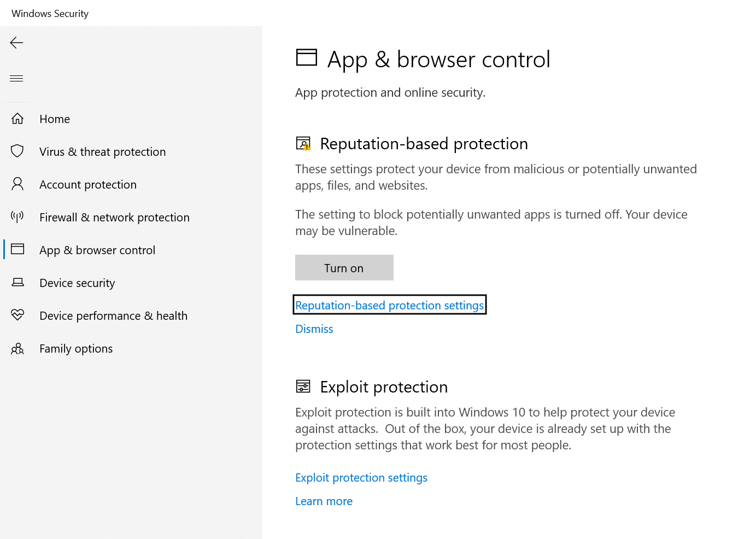756x539 pixels.
Task: Click the Exploit protection settings icon
Action: pyautogui.click(x=303, y=386)
